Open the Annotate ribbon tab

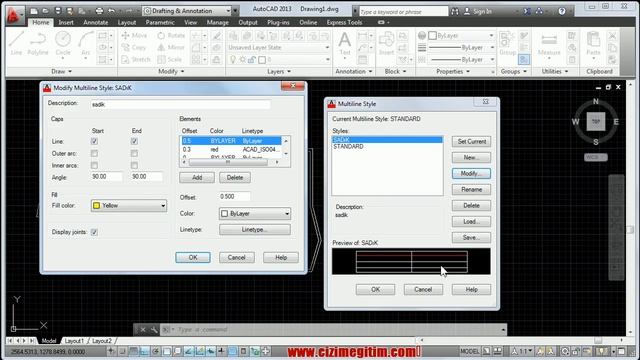pos(96,22)
